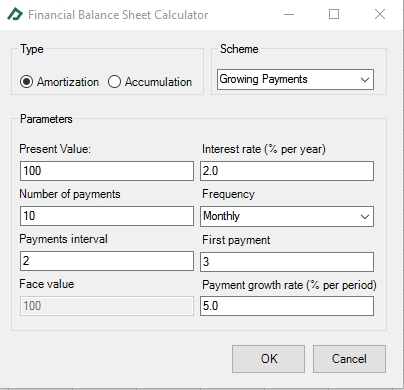
Task: Click the Frequency dropdown chevron
Action: 365,217
